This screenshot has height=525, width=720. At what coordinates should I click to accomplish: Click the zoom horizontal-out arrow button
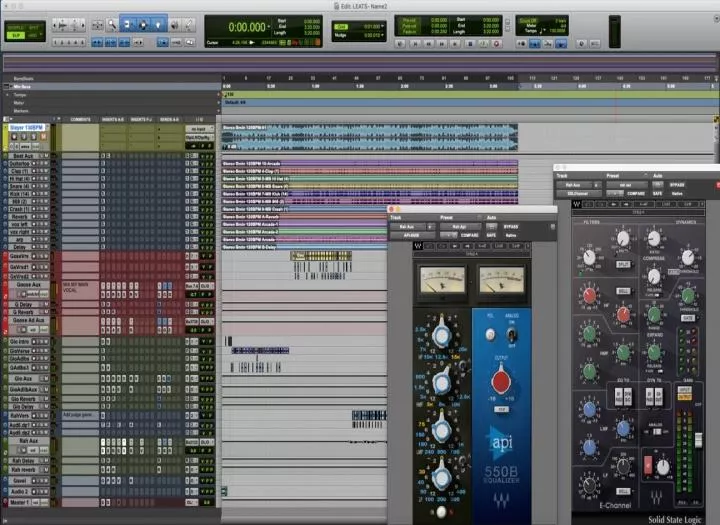(55, 25)
